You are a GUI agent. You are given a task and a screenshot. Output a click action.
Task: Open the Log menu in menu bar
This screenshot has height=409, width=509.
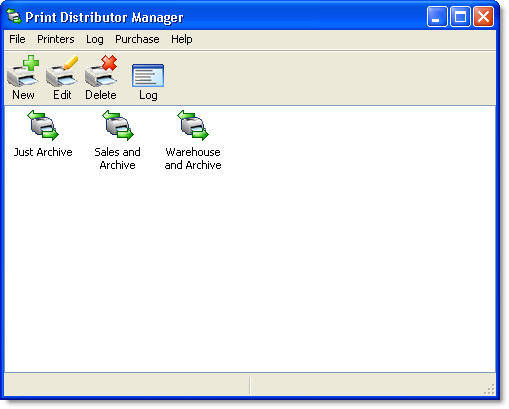click(x=95, y=39)
